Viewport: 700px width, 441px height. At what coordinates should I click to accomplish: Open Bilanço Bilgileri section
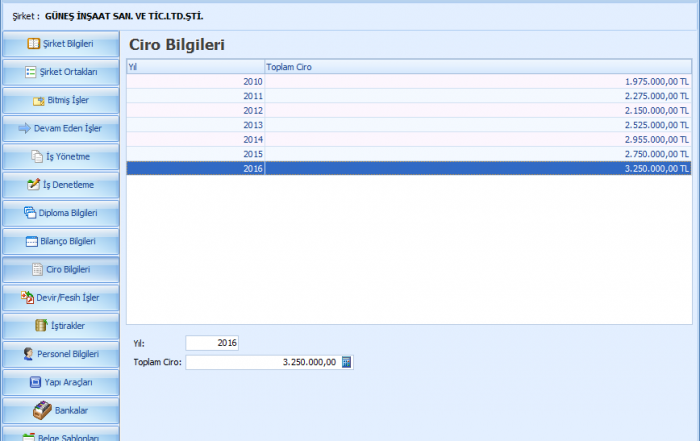(61, 241)
